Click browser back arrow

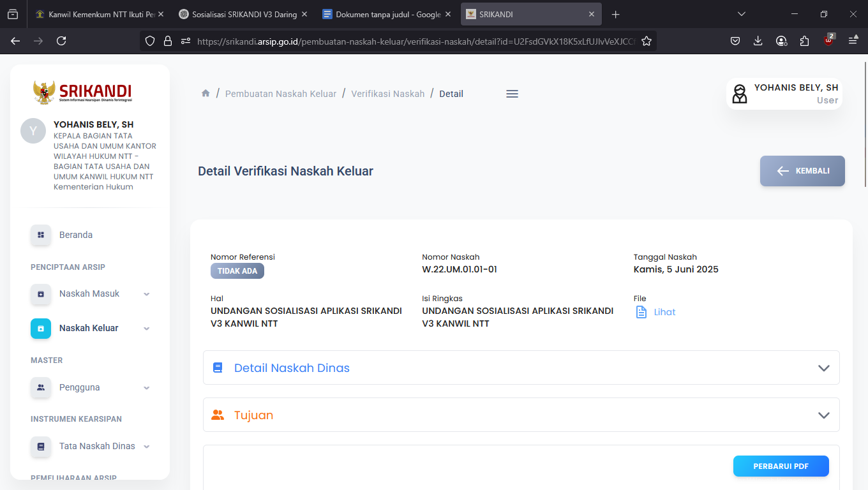click(15, 41)
